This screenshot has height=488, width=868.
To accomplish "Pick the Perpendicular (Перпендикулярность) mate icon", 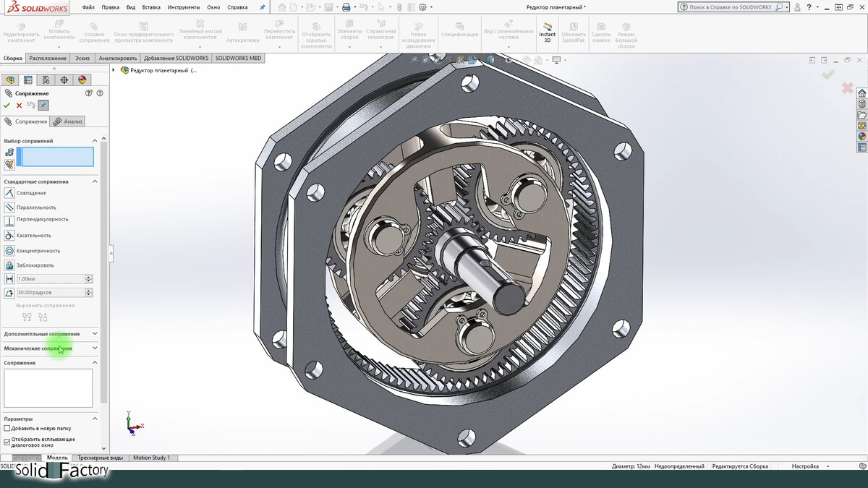I will pos(9,221).
